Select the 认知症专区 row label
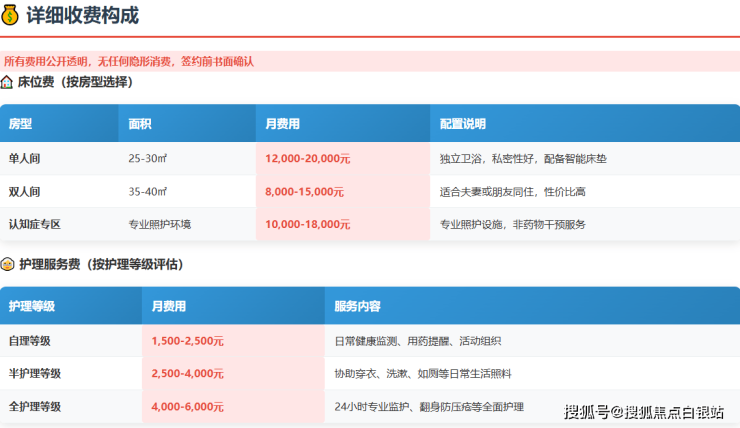 click(35, 225)
